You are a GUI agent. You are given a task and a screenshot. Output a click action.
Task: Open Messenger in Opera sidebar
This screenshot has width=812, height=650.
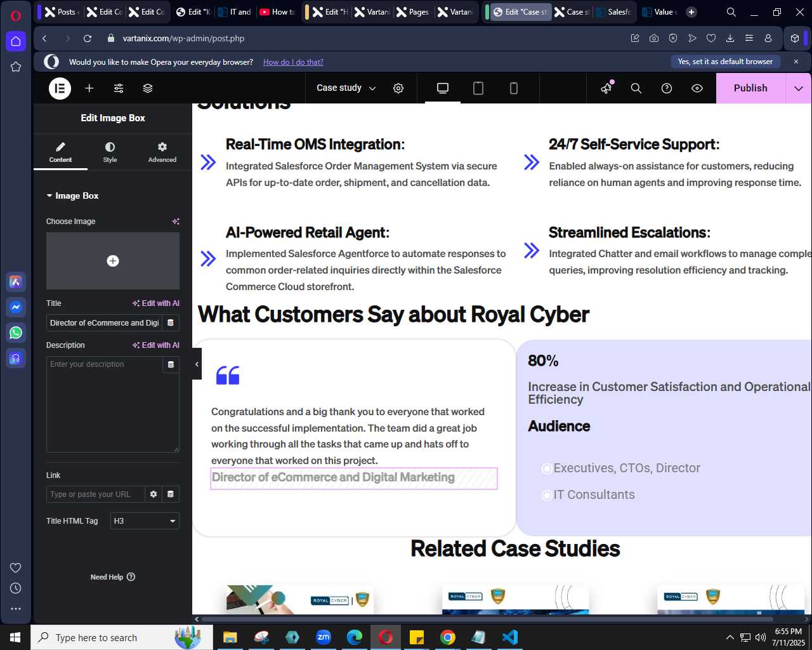tap(16, 307)
